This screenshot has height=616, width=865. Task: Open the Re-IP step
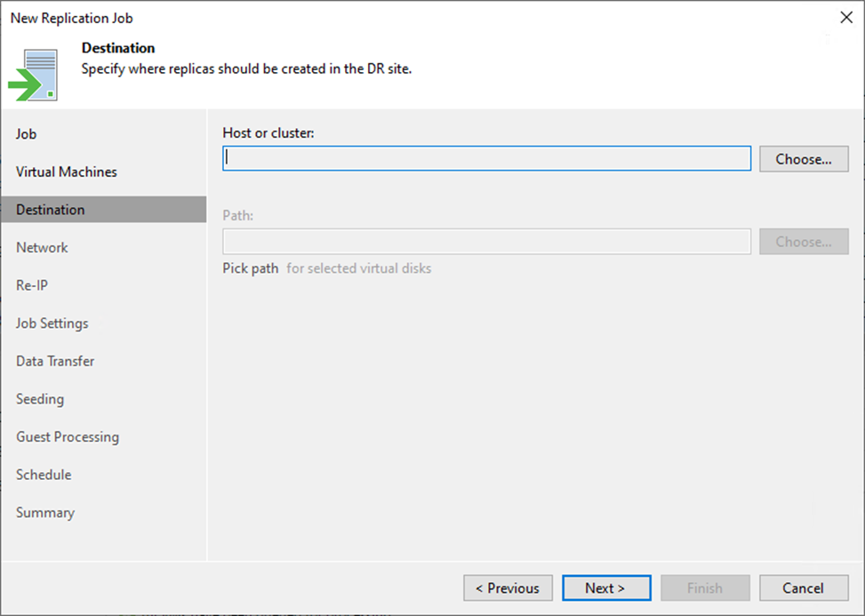(31, 285)
